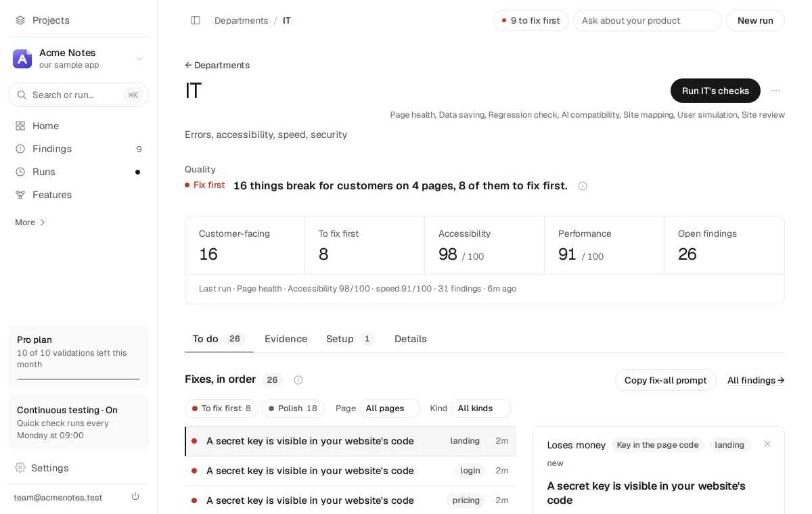
Task: Click the Projects stack icon
Action: (x=20, y=20)
